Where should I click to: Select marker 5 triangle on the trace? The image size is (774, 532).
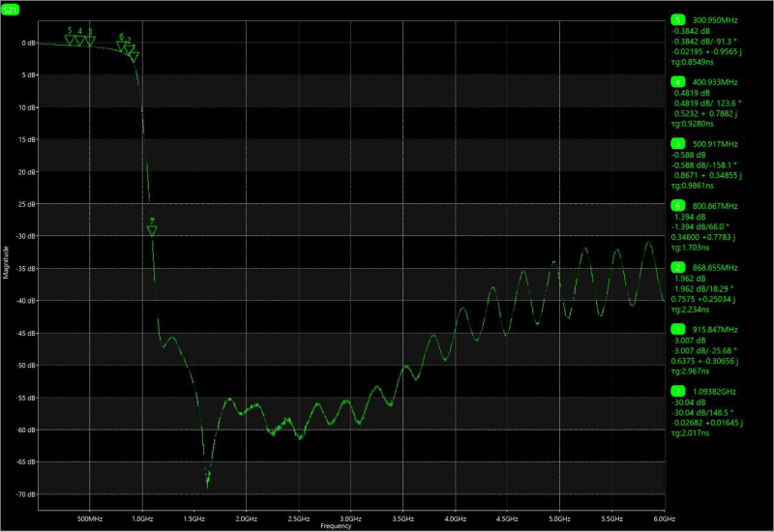point(70,41)
